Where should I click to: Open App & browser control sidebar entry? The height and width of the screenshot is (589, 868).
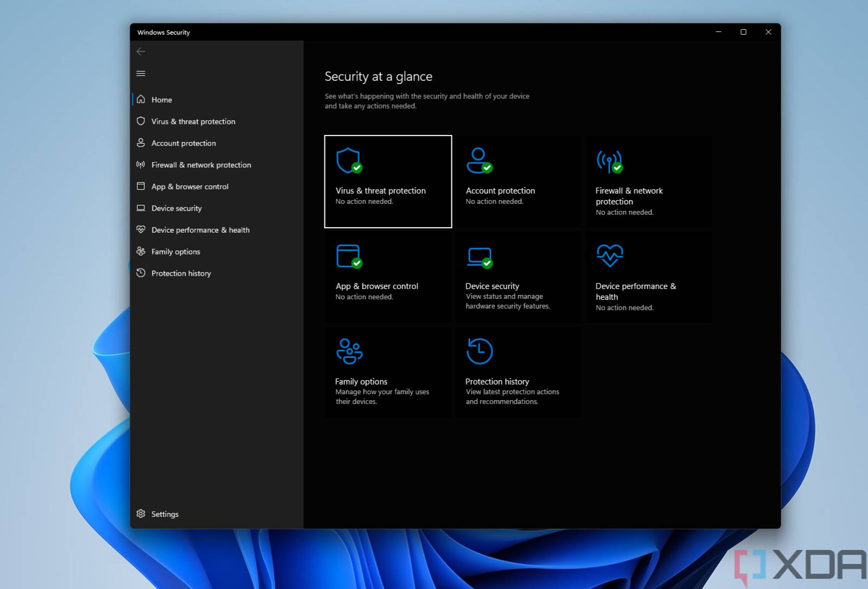coord(190,187)
